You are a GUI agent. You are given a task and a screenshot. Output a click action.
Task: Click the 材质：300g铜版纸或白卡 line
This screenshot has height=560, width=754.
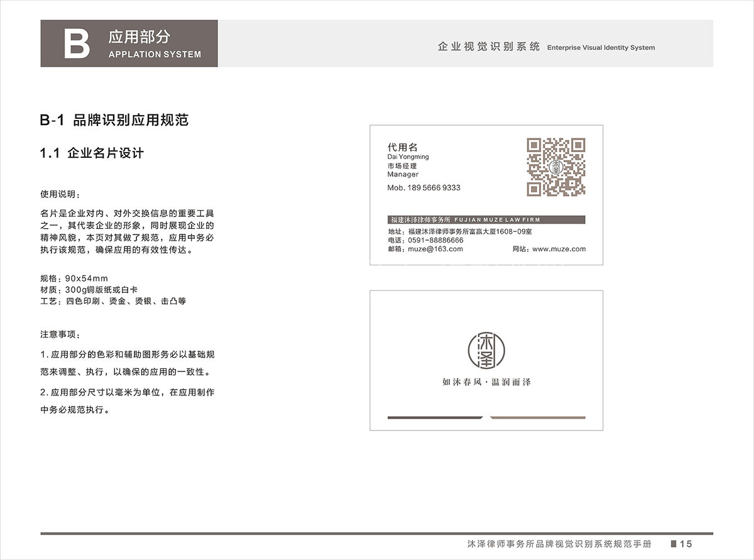click(x=89, y=290)
